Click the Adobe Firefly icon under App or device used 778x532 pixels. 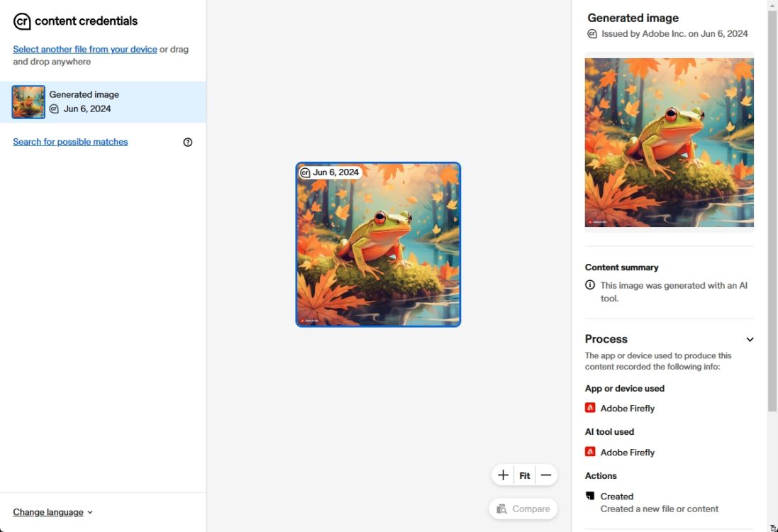point(590,407)
